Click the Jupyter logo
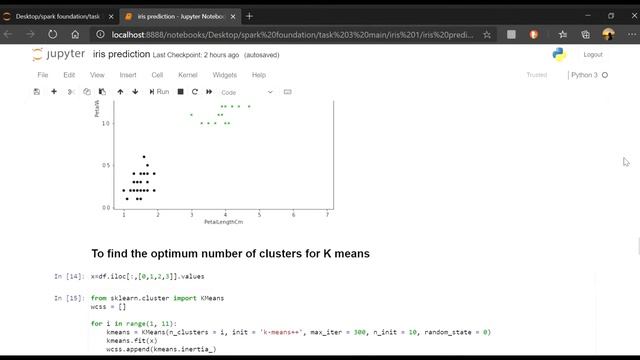 (x=58, y=54)
